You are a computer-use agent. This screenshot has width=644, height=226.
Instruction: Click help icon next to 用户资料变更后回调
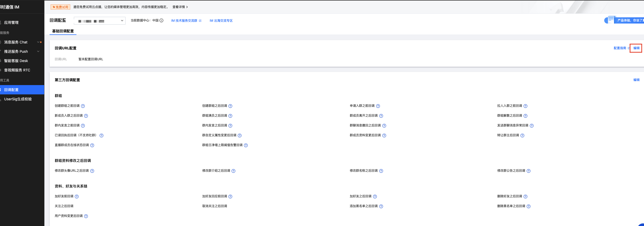pos(86,216)
